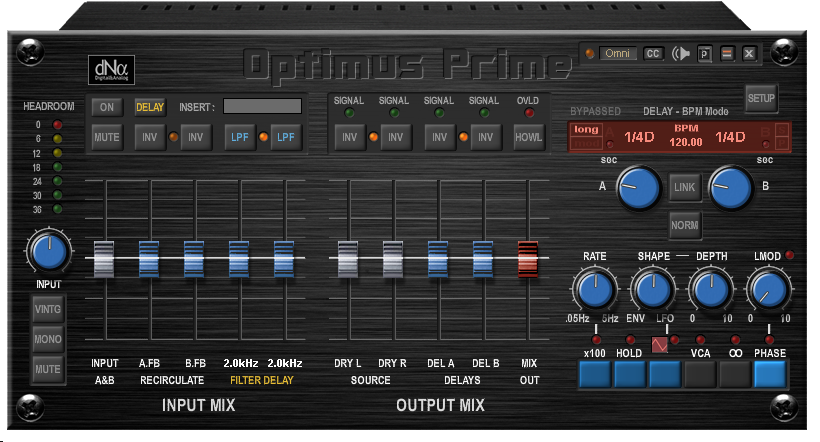Click the DRY L source fader handle
Screen dimensions: 820x442
tap(348, 258)
